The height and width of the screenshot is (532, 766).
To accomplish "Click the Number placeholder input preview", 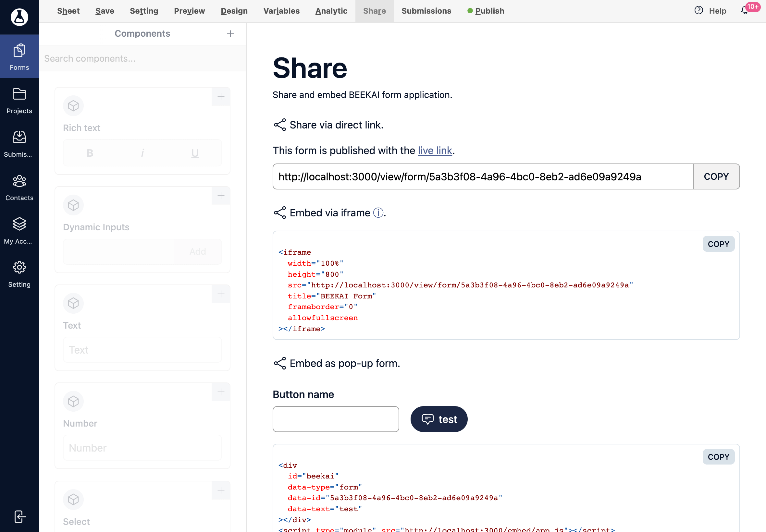I will tap(142, 448).
